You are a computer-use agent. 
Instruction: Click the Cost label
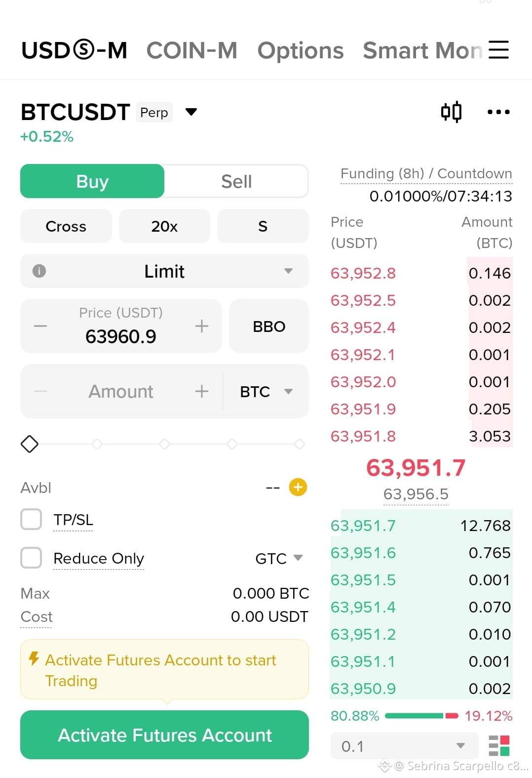[36, 616]
